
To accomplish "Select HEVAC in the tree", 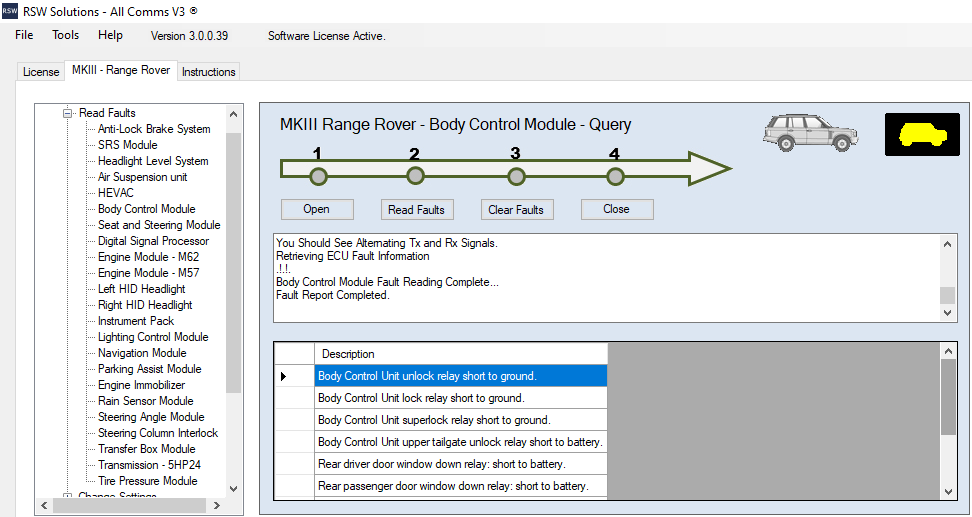I will click(x=116, y=193).
